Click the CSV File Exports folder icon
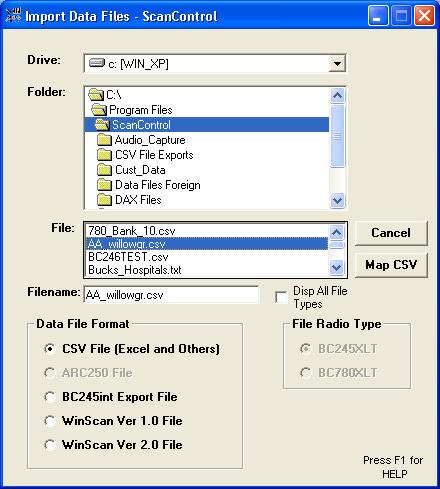Screen dimensions: 440x489 (x=104, y=155)
